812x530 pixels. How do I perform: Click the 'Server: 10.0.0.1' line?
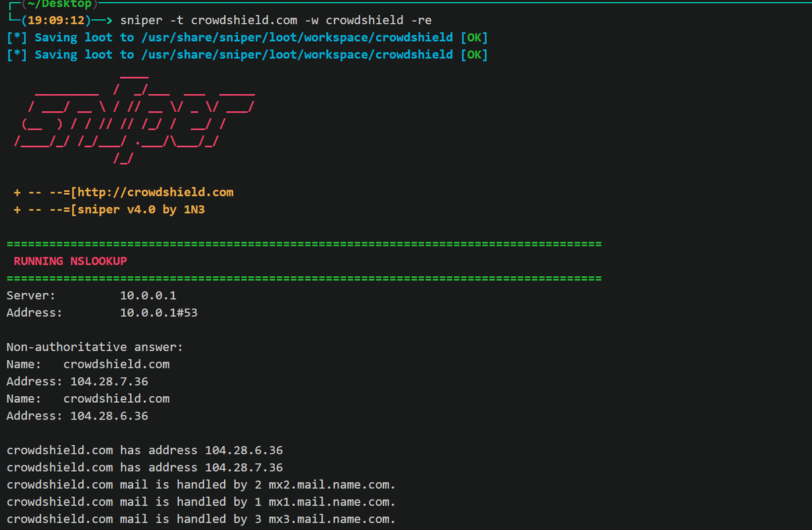(91, 295)
